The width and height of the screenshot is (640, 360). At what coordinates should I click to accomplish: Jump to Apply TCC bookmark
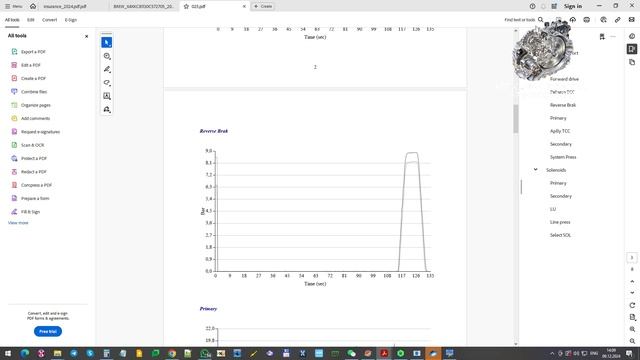[x=560, y=131]
